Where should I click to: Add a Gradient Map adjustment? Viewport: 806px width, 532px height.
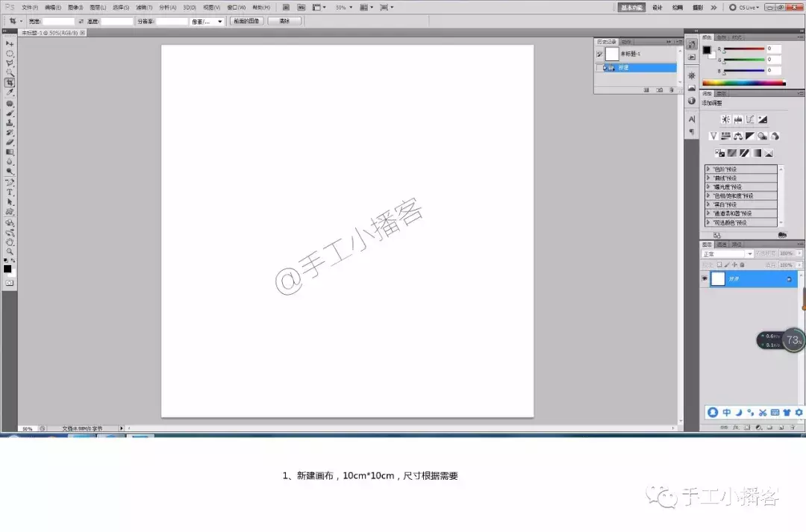click(756, 153)
